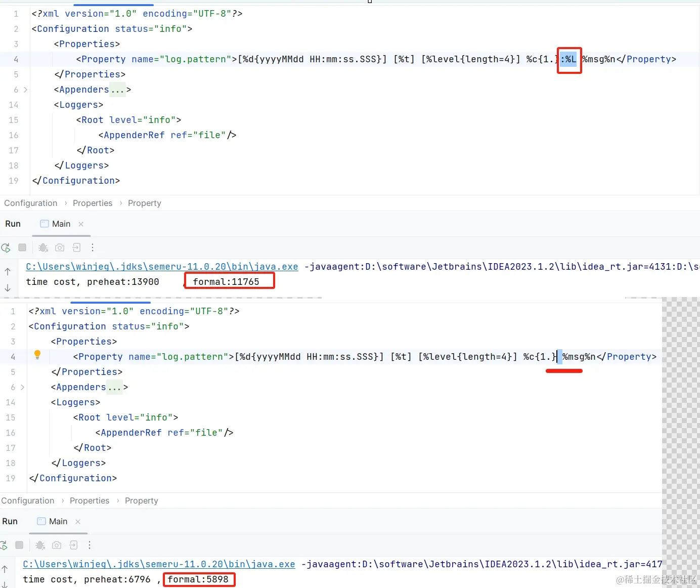Image resolution: width=700 pixels, height=588 pixels.
Task: Take a thread dump with the camera icon
Action: pos(60,247)
